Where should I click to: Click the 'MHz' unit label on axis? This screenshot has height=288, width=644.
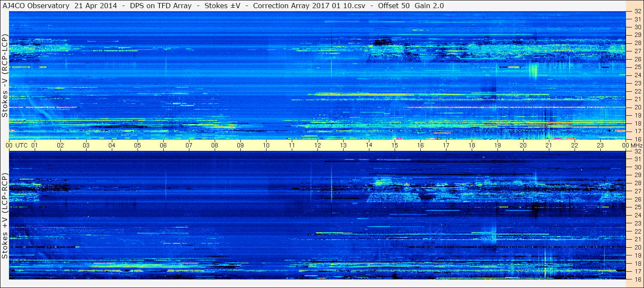(x=636, y=145)
